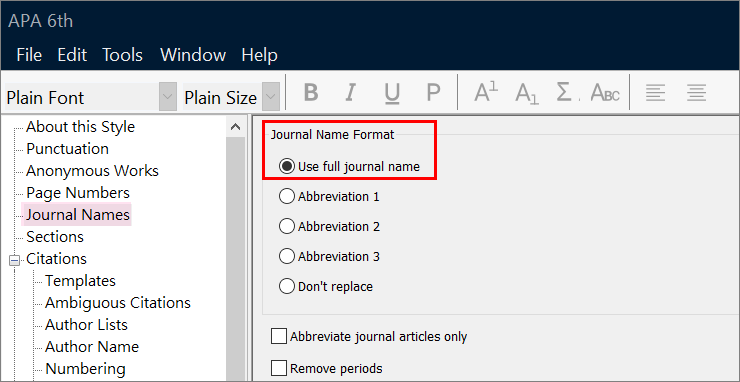Apply Underline formatting from the toolbar
Screen dimensions: 740x382
(392, 93)
